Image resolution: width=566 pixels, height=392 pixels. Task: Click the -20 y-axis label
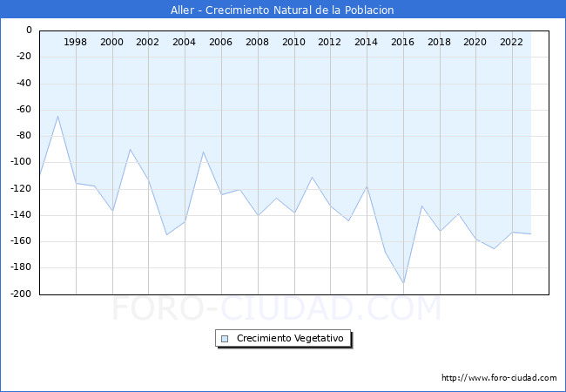pos(24,57)
